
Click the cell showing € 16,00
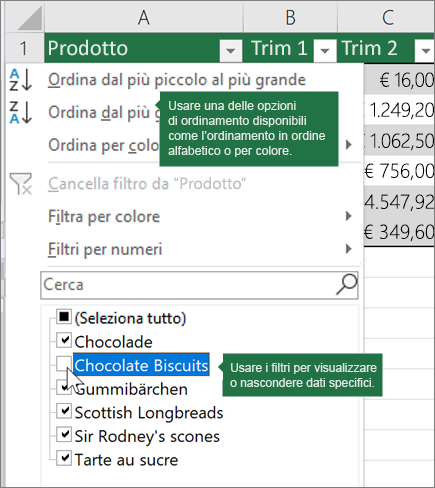click(x=399, y=80)
